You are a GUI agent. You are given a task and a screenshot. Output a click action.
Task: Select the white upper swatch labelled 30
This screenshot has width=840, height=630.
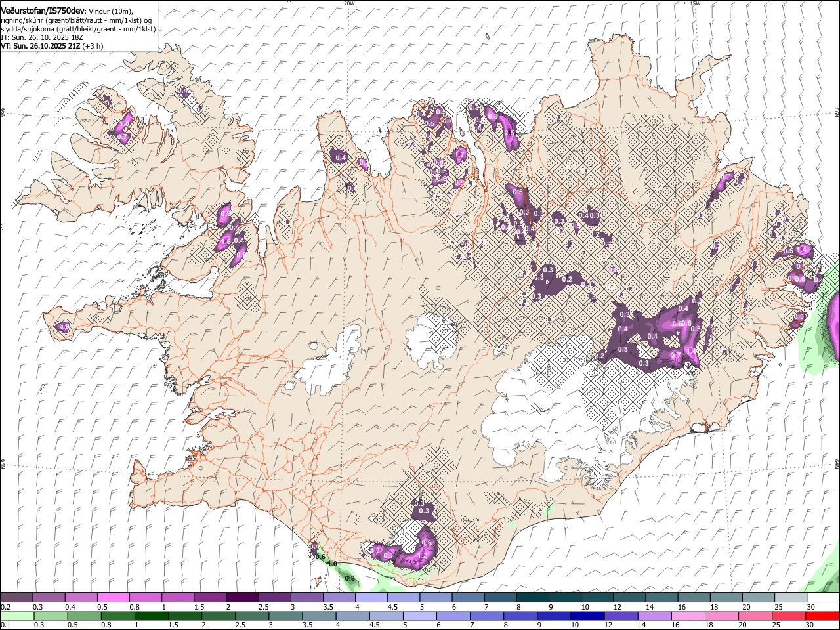pyautogui.click(x=823, y=598)
